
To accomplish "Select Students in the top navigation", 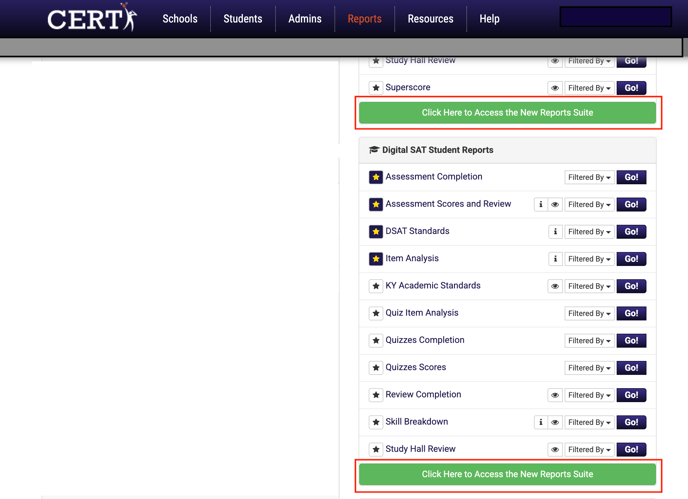I will point(242,19).
